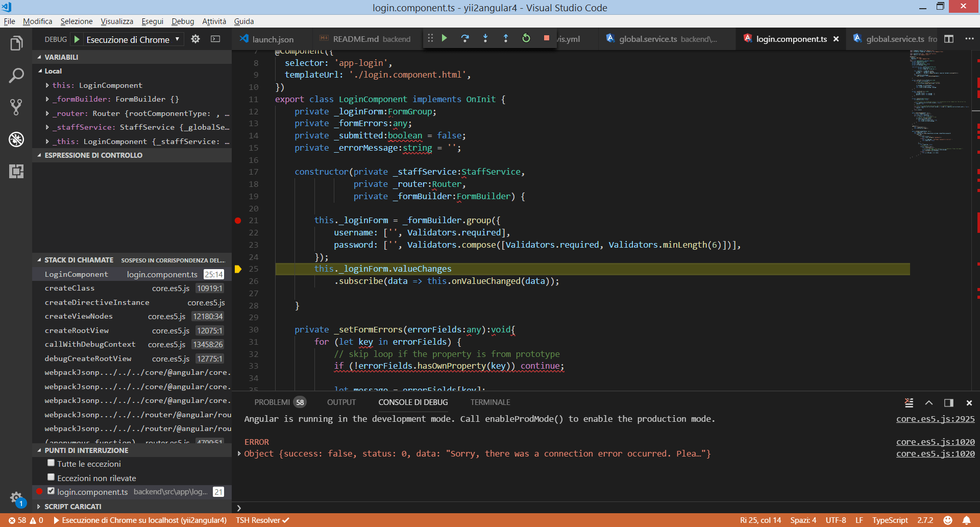Viewport: 980px width, 527px height.
Task: Open the Source Control view
Action: click(x=16, y=107)
